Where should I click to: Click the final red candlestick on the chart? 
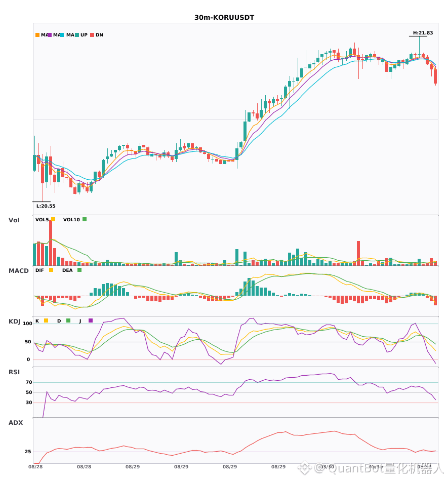(x=435, y=76)
